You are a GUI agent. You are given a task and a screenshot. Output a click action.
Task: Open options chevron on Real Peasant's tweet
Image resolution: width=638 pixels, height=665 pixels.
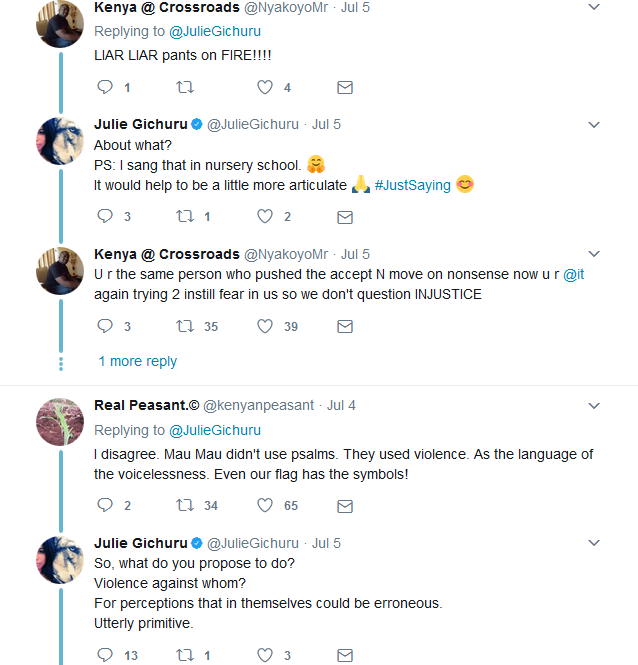coord(594,406)
